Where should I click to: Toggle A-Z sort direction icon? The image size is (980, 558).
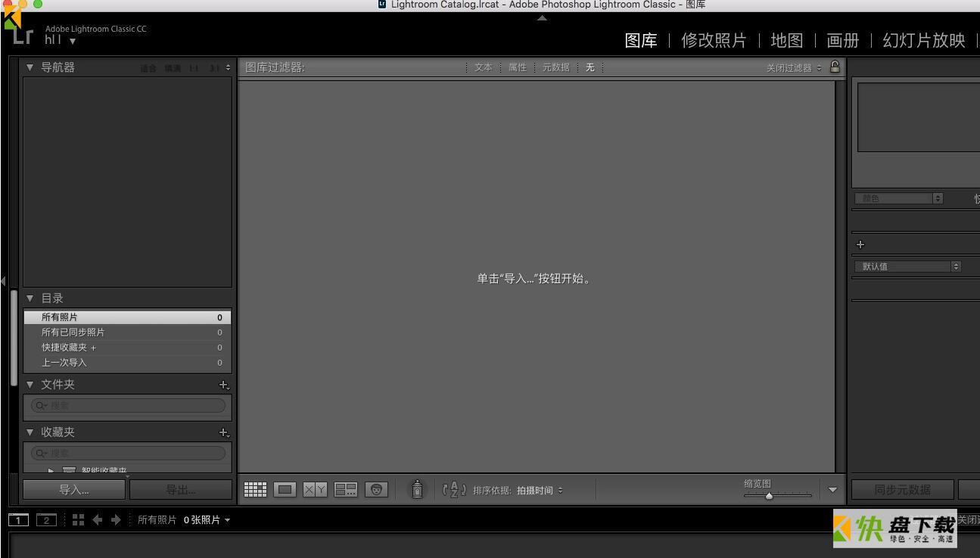click(x=455, y=490)
